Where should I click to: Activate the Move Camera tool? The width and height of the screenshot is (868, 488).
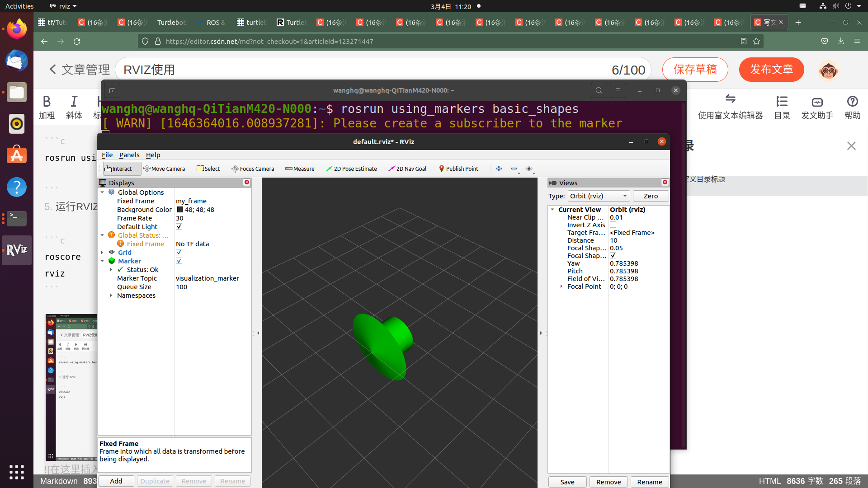[164, 169]
